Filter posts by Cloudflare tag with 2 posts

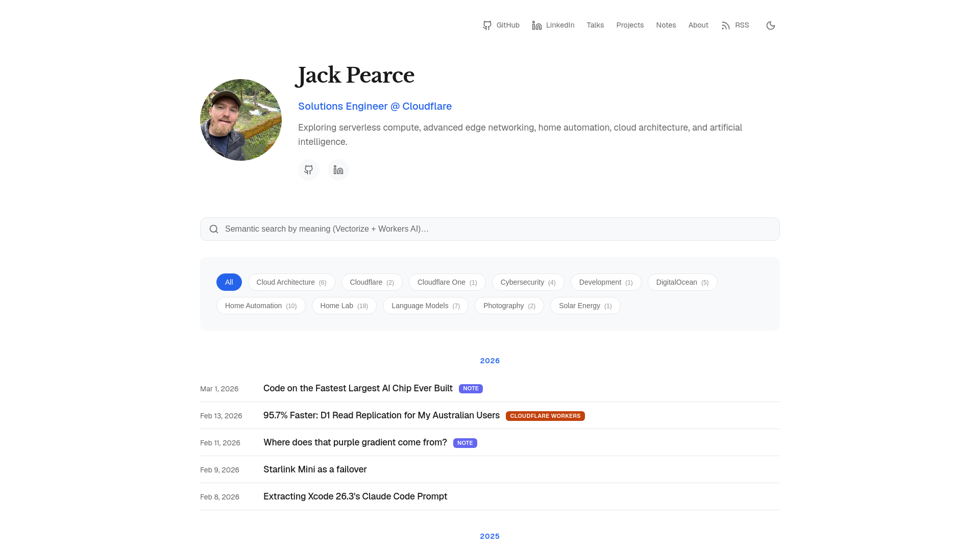372,282
